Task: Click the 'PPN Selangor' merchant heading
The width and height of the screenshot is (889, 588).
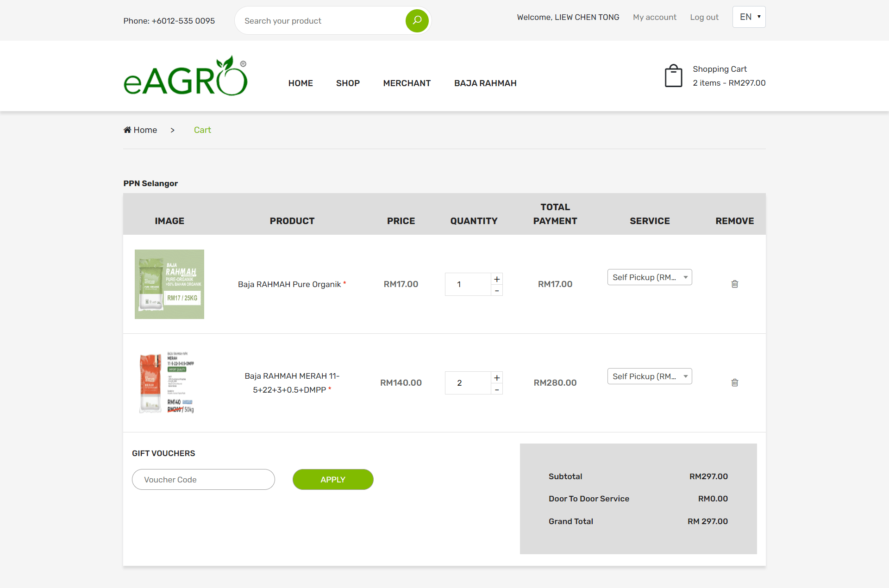Action: 150,183
